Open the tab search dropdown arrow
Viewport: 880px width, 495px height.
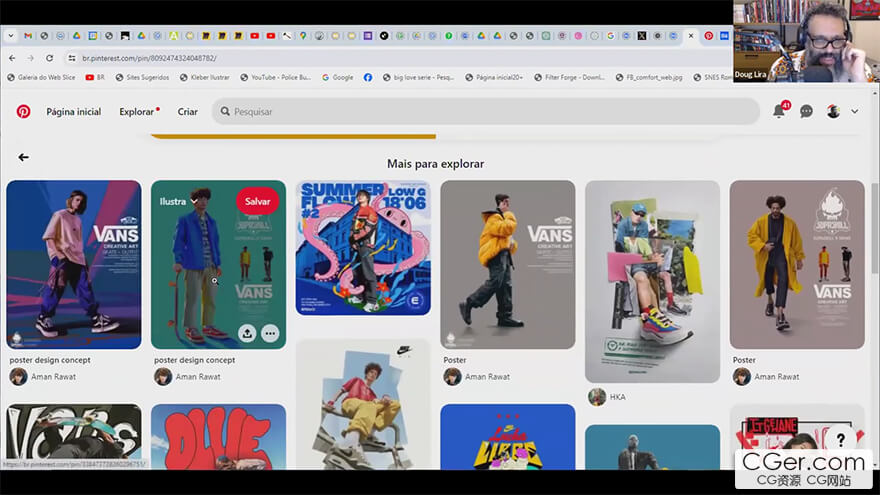[11, 35]
